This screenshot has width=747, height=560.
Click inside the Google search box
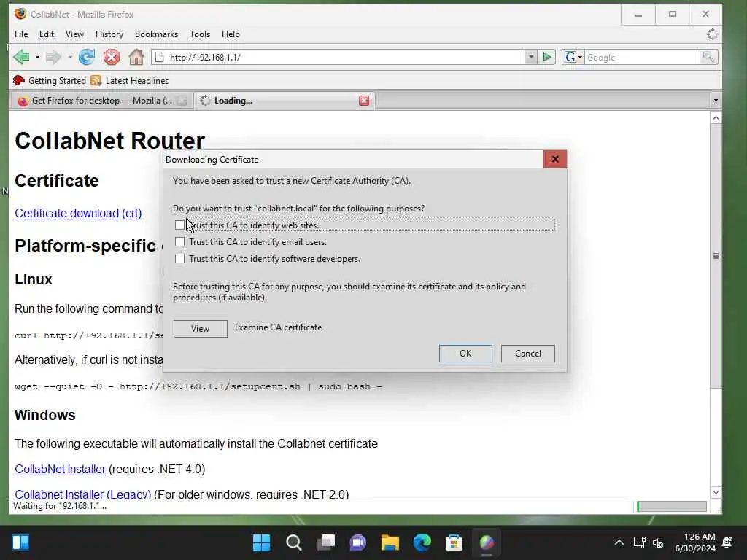(x=642, y=57)
